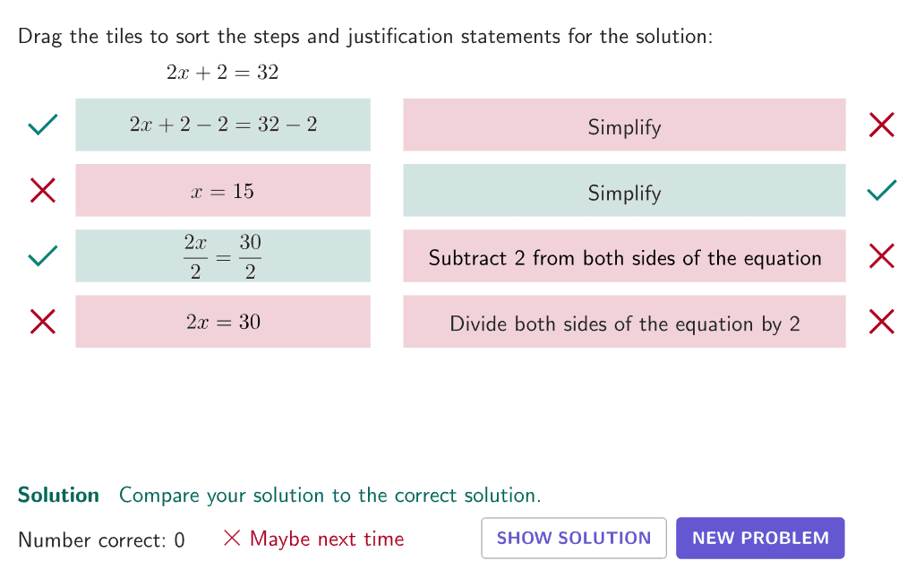Start a NEW PROBLEM

760,538
